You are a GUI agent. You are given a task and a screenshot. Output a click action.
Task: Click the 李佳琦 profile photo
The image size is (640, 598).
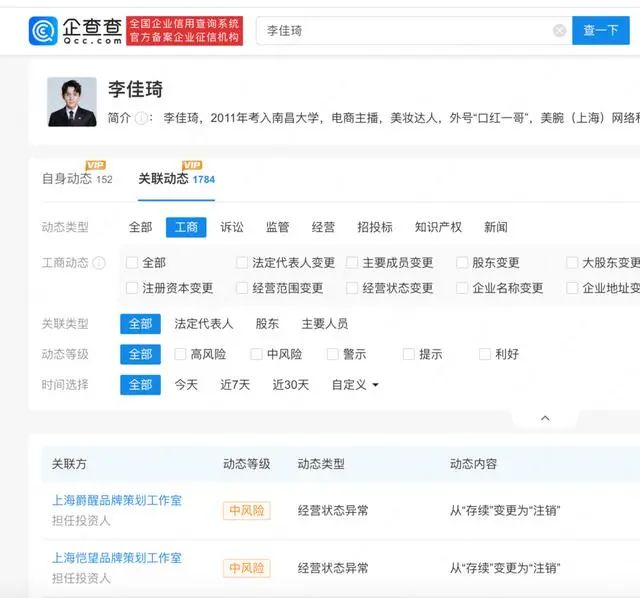pos(72,102)
